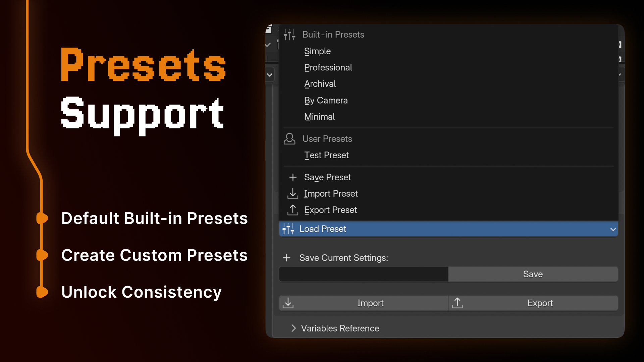Click the download icon beside Import Preset
644x362 pixels.
tap(293, 193)
